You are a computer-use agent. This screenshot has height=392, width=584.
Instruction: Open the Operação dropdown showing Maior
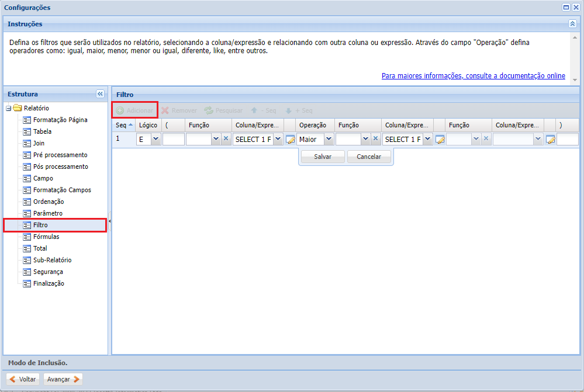[328, 139]
